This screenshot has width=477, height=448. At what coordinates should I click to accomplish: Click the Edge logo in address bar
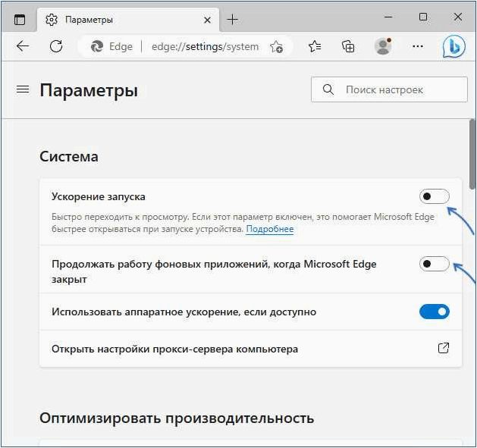(97, 46)
